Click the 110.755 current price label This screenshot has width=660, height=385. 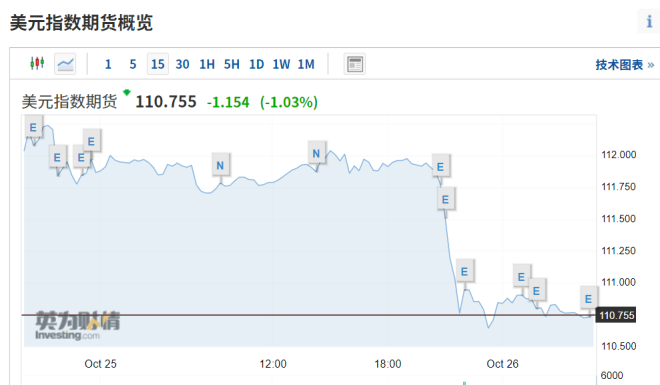(616, 315)
